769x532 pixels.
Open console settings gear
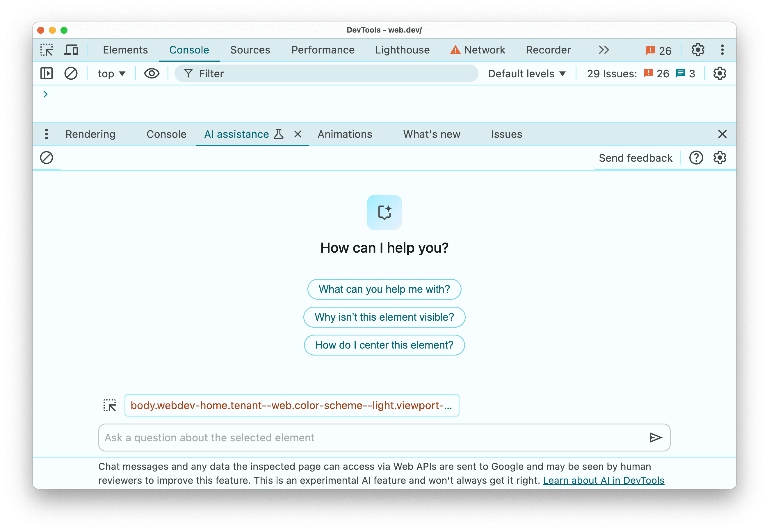pos(720,73)
